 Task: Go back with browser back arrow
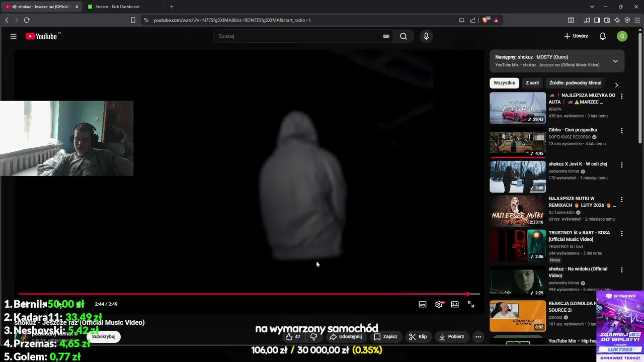(7, 20)
